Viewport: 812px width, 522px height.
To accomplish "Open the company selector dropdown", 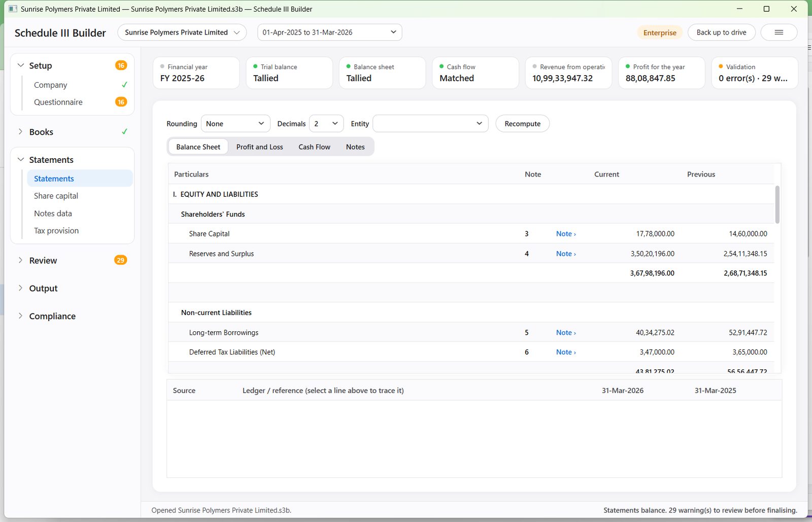I will [182, 32].
